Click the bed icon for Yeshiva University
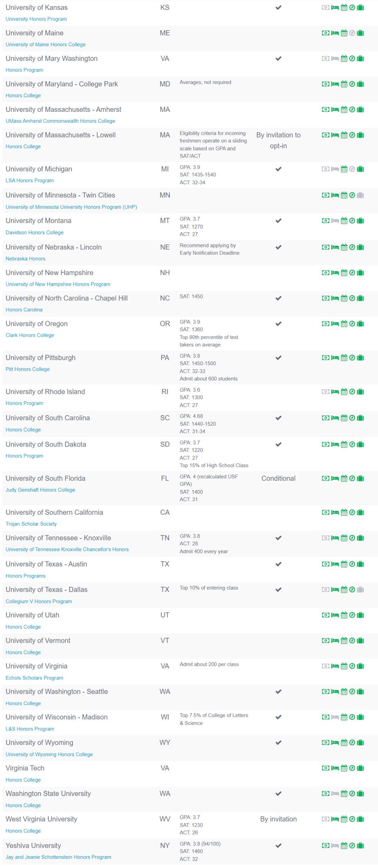Image resolution: width=378 pixels, height=868 pixels. [335, 846]
